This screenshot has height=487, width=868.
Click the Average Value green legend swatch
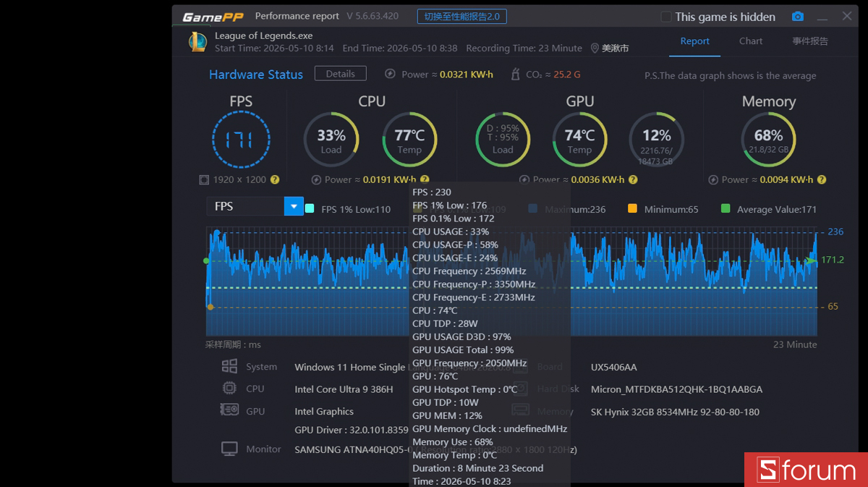[726, 208]
